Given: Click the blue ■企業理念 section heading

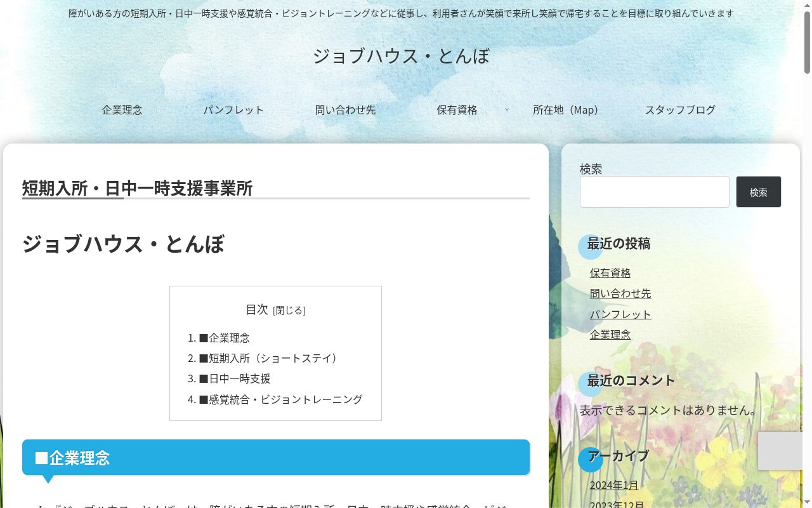Looking at the screenshot, I should point(276,458).
